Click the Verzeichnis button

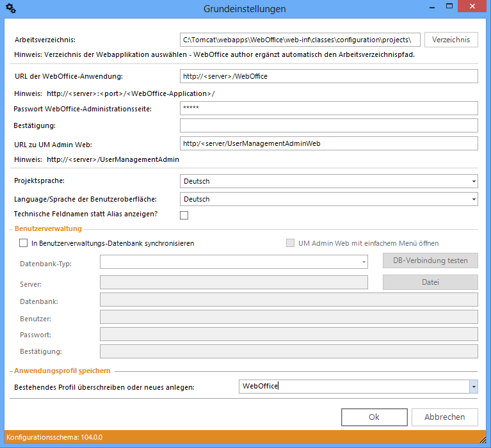[x=451, y=40]
